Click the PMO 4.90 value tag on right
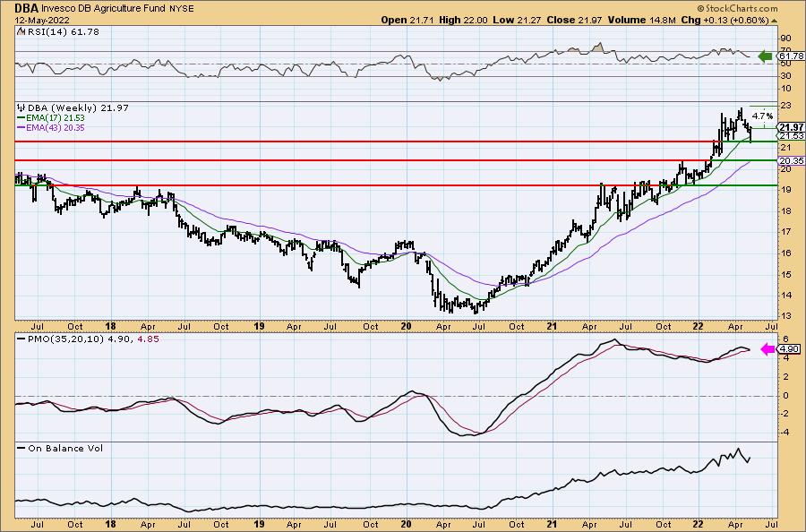806x532 pixels. [789, 349]
